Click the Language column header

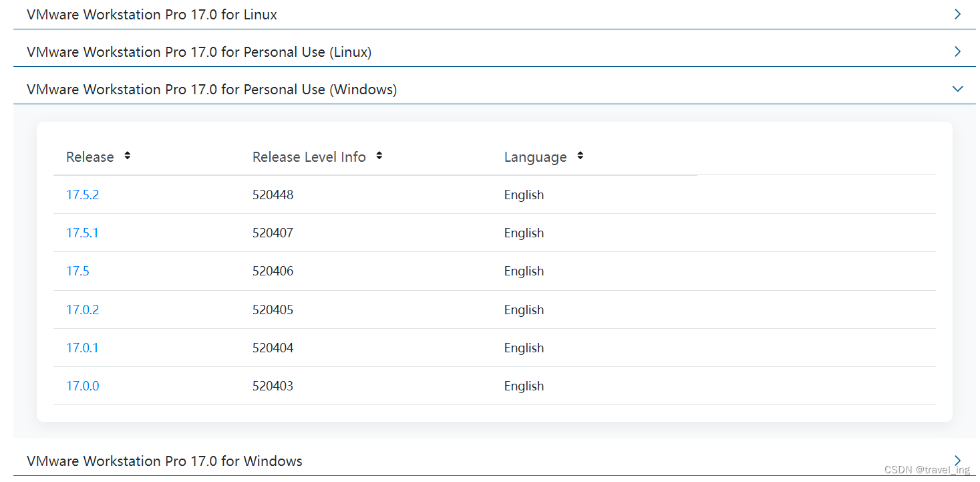(x=535, y=157)
